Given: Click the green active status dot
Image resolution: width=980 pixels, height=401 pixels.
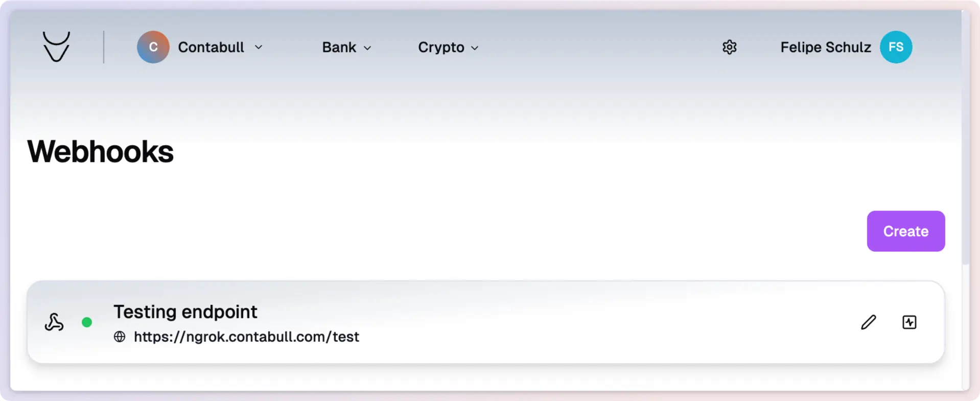Looking at the screenshot, I should pyautogui.click(x=87, y=322).
